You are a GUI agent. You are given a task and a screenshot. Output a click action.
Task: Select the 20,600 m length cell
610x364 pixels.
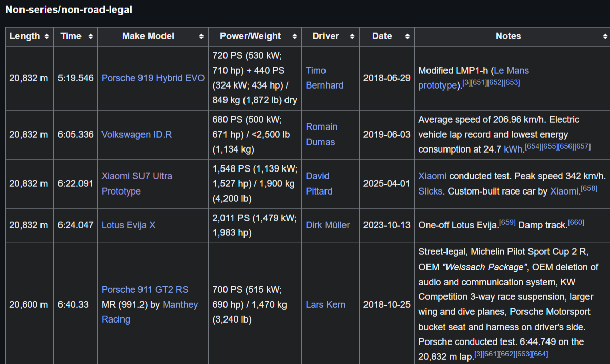[x=29, y=305]
